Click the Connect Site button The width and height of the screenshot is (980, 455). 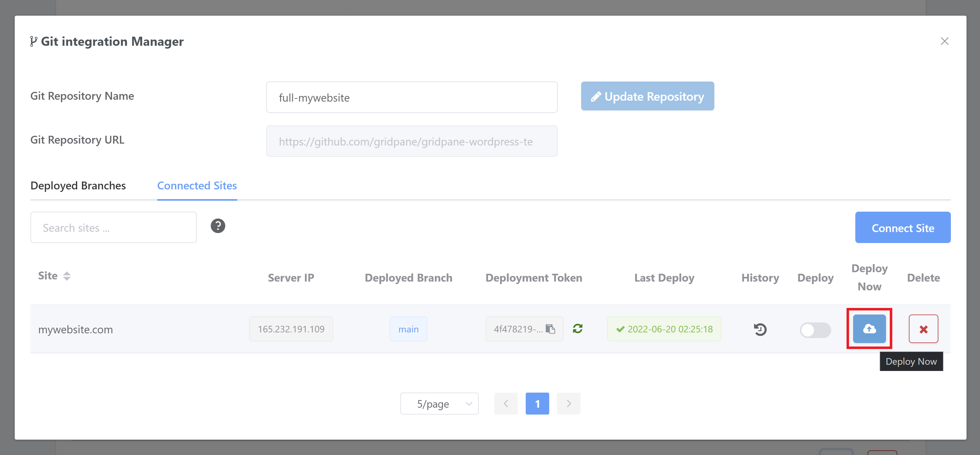coord(902,228)
